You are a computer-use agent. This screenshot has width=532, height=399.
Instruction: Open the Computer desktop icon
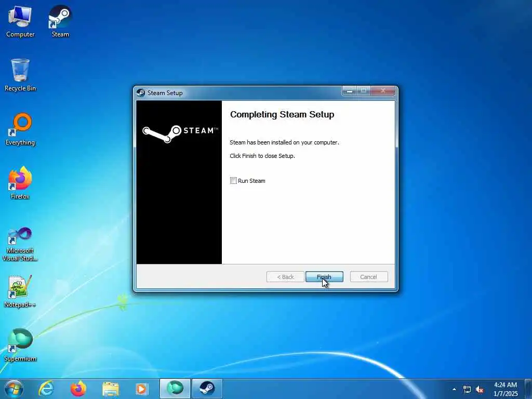point(20,21)
